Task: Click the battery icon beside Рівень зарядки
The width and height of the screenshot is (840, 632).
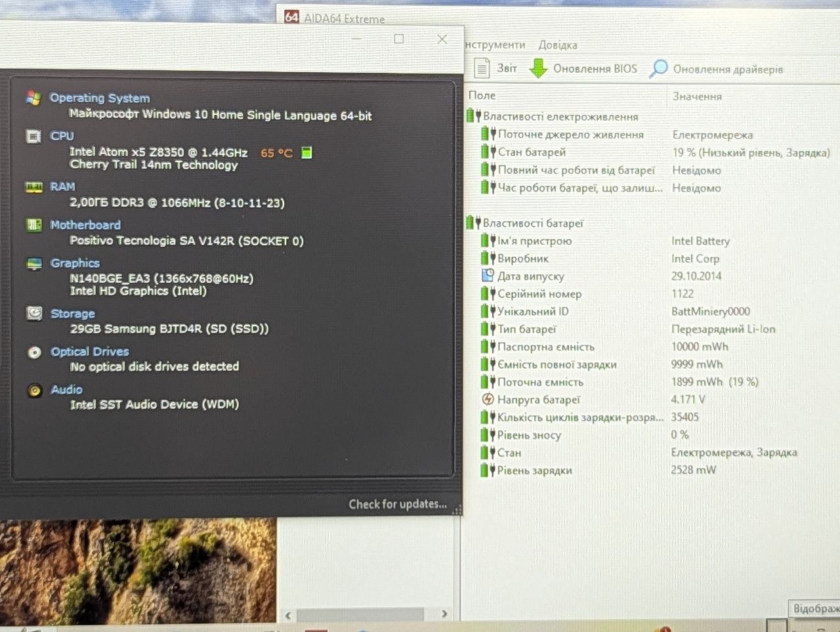Action: 488,470
